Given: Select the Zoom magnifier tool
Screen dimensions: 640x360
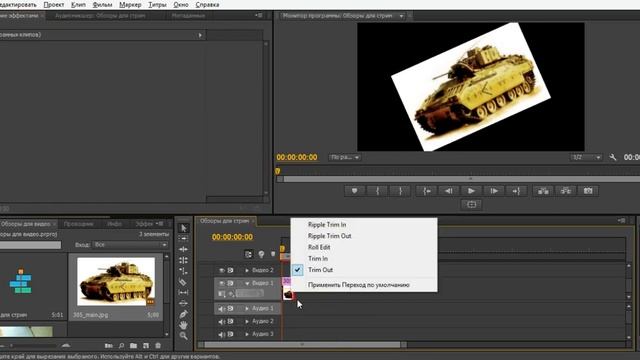Looking at the screenshot, I should [x=183, y=336].
